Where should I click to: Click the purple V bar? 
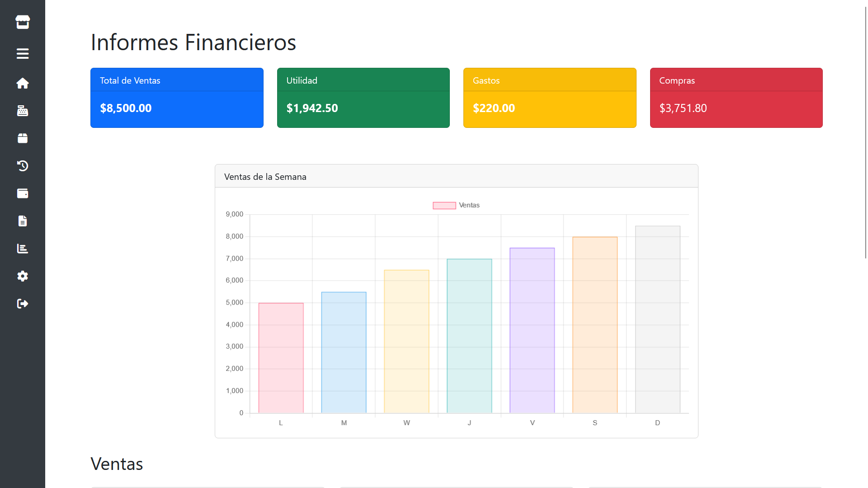point(532,330)
